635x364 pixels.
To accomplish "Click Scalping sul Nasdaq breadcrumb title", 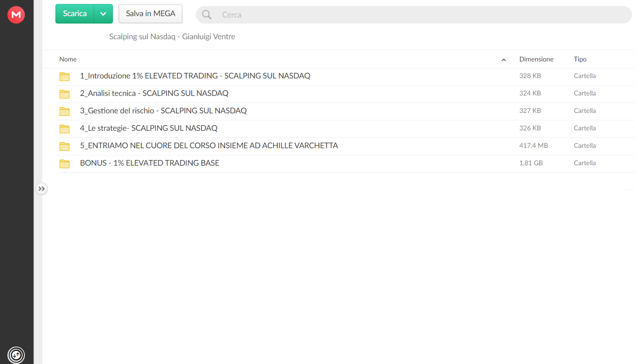I will (172, 37).
